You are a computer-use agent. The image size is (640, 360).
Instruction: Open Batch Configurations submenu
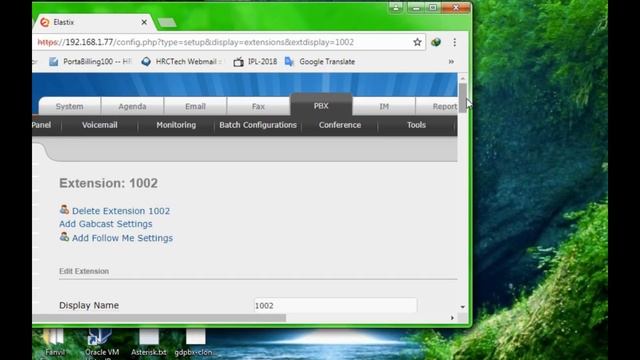(258, 125)
